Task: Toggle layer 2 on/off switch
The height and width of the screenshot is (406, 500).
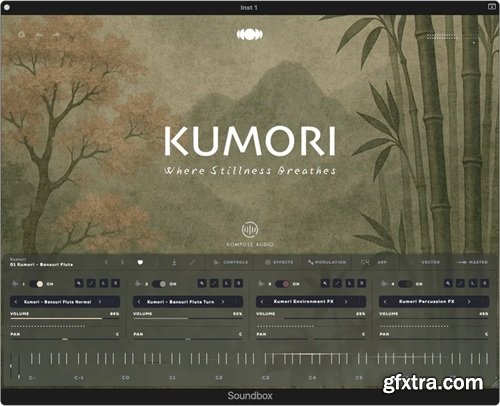Action: tap(159, 284)
